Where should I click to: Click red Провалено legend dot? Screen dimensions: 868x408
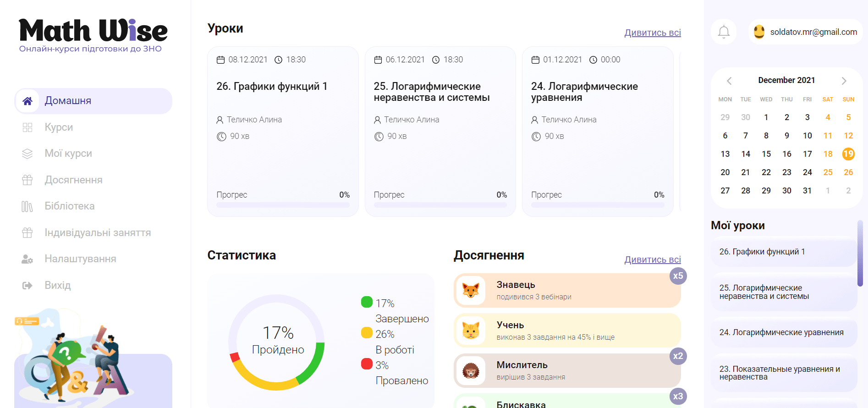(367, 364)
